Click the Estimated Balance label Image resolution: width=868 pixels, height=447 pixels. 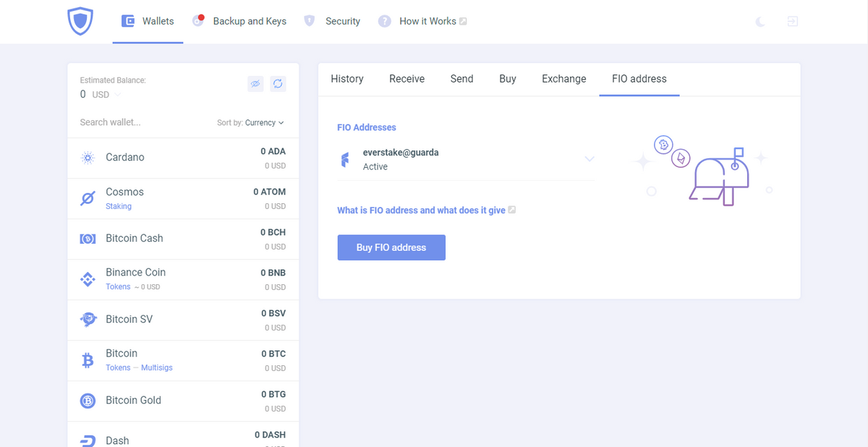coord(113,80)
